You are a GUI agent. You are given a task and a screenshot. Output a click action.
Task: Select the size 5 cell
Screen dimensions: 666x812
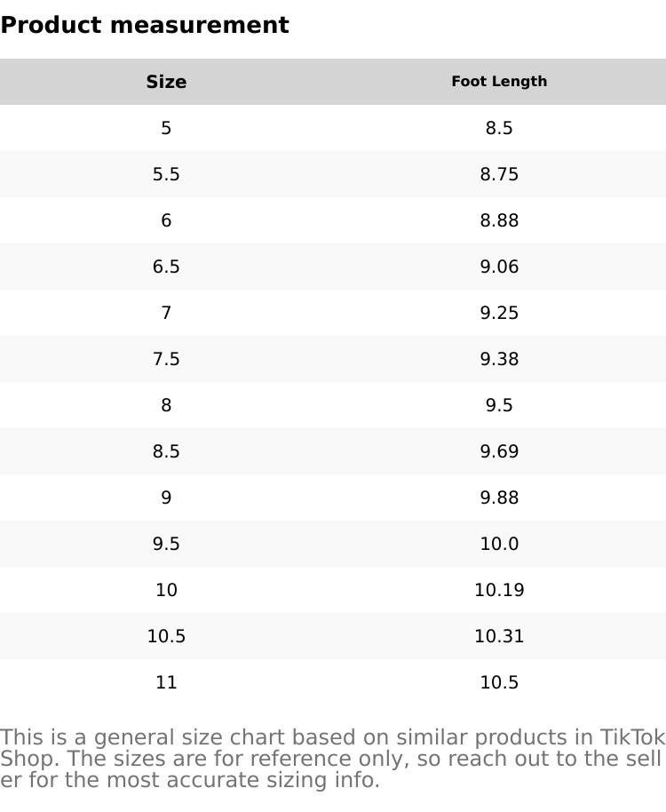166,128
